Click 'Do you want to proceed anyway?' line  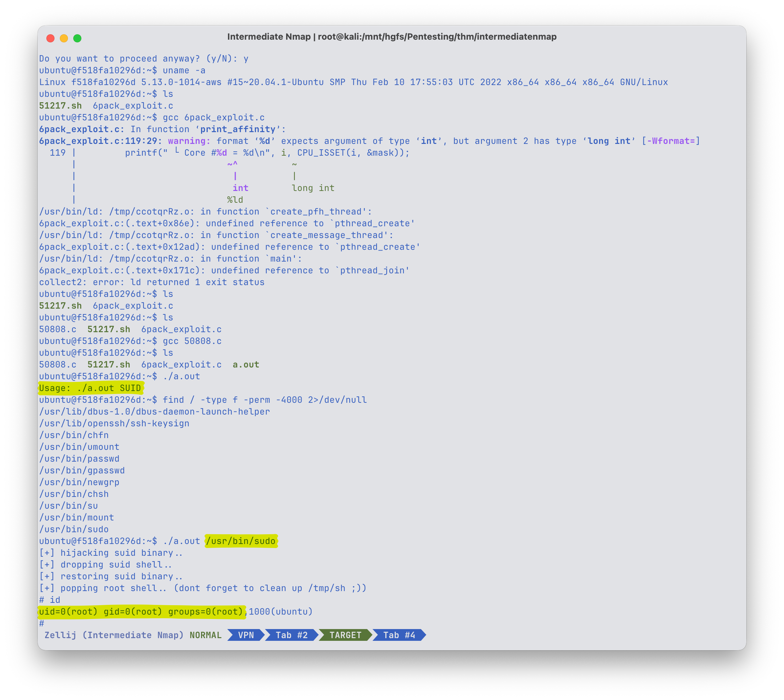pos(144,59)
